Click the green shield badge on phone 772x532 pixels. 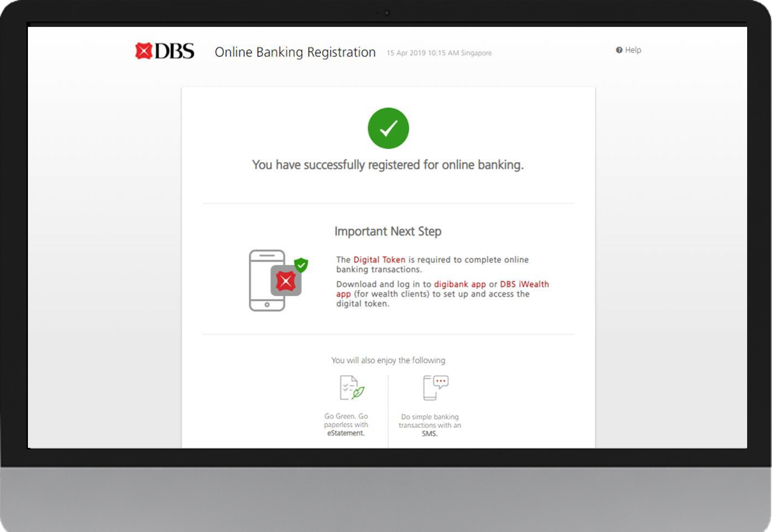pos(301,265)
